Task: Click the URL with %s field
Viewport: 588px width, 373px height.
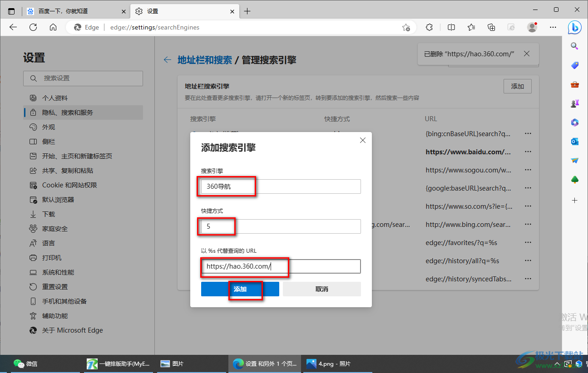Action: 281,266
